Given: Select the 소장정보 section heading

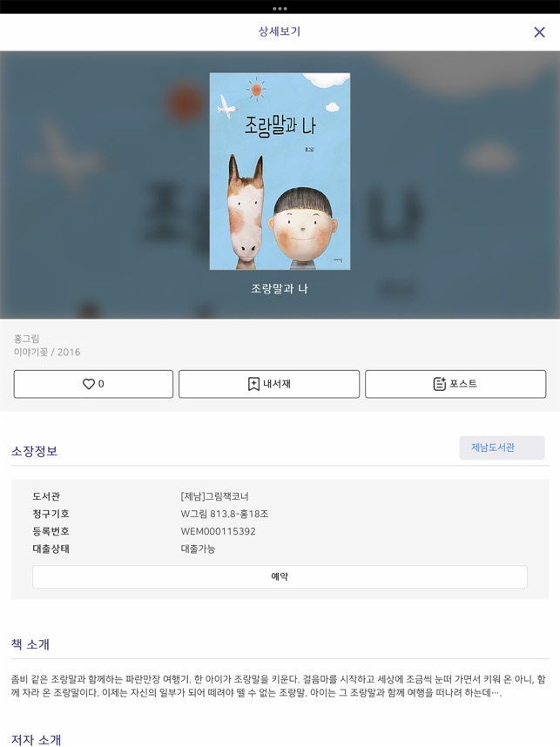Looking at the screenshot, I should [x=34, y=451].
